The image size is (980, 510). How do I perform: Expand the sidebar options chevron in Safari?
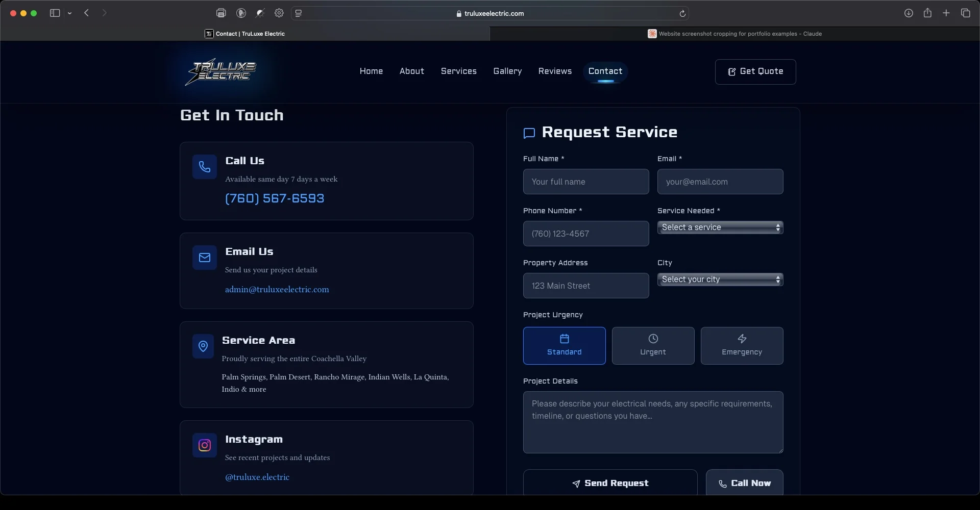[70, 13]
